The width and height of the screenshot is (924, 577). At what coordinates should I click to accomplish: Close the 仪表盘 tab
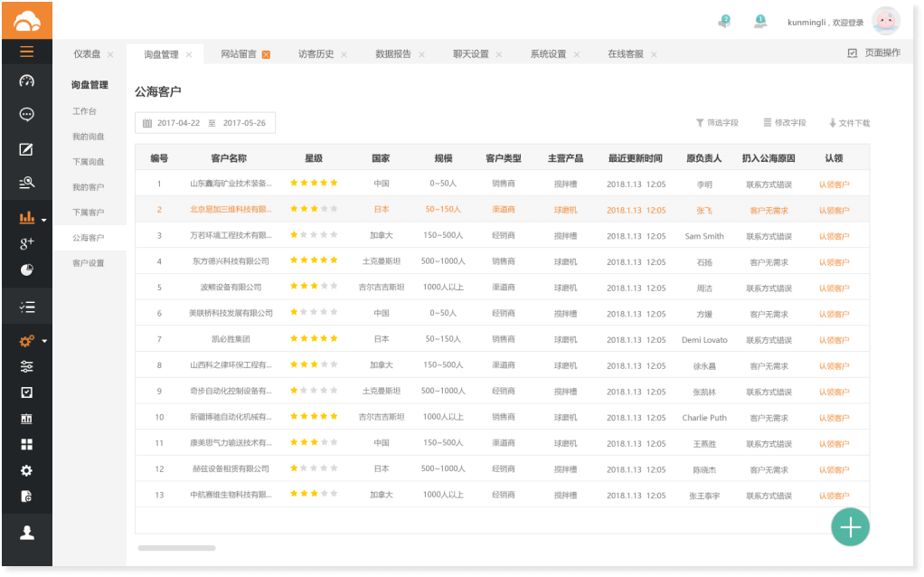tap(110, 55)
